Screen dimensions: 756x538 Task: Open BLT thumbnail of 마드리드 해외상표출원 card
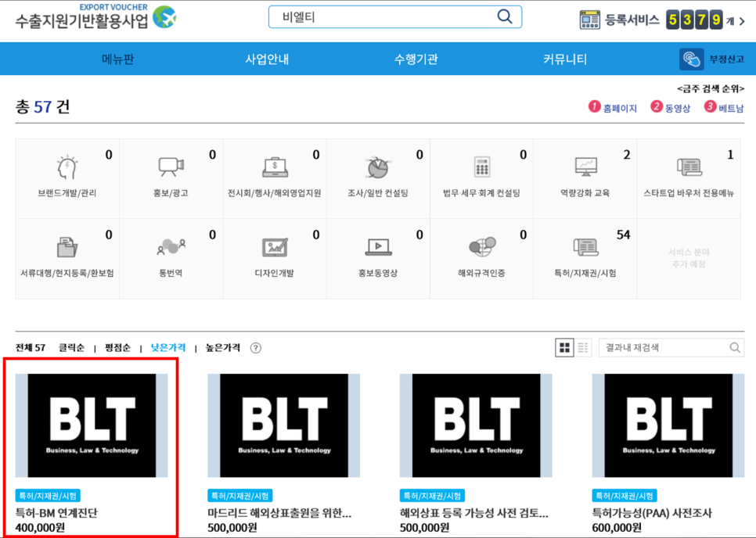pyautogui.click(x=283, y=425)
